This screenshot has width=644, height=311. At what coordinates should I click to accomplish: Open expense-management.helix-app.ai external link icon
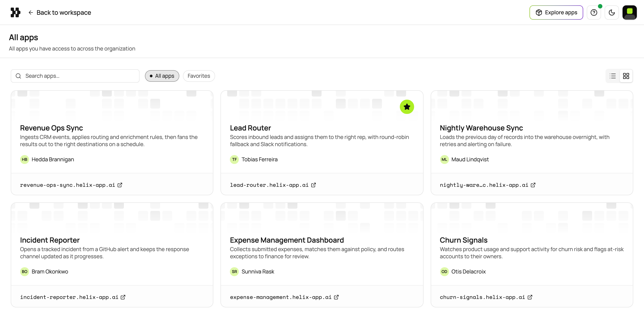(336, 297)
